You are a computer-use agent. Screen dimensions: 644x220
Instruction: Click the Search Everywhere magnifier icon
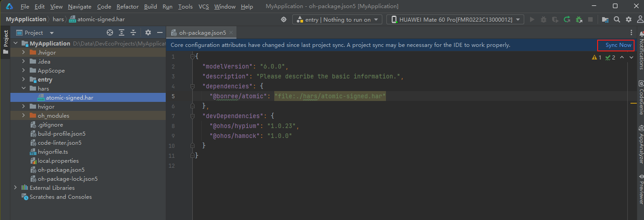click(617, 19)
